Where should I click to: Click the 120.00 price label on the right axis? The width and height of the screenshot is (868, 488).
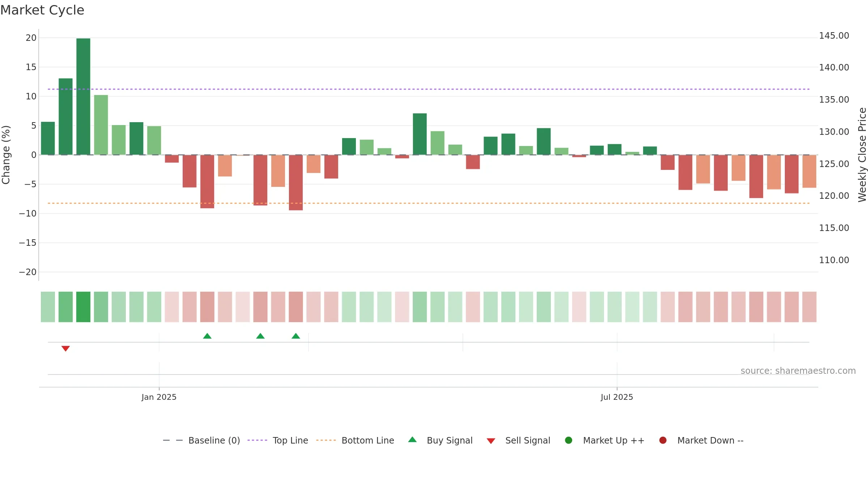pos(834,196)
